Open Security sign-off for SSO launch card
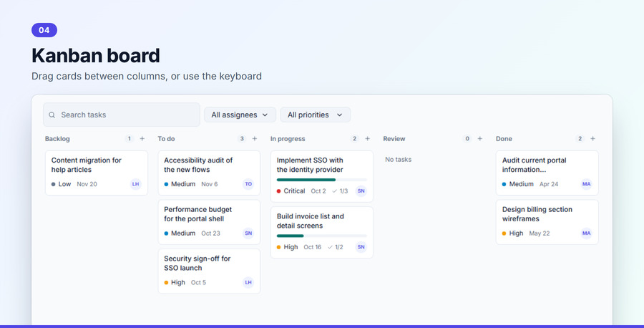644x328 pixels. [x=209, y=271]
